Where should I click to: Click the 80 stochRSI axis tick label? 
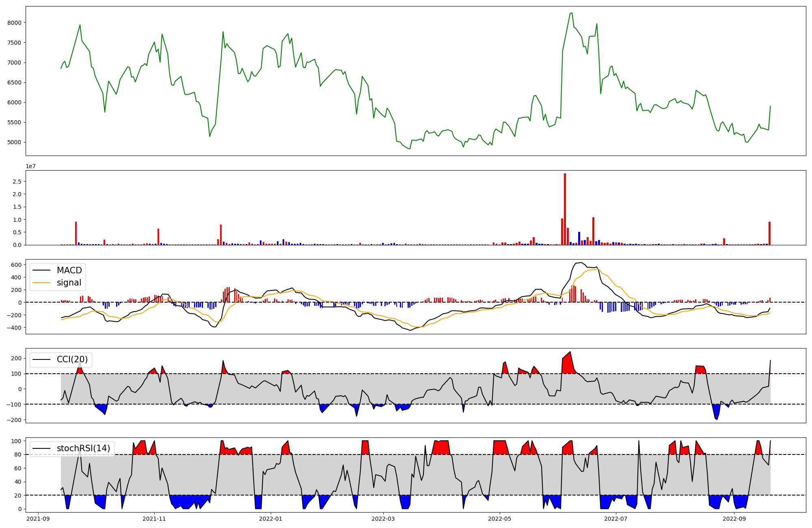tap(18, 455)
